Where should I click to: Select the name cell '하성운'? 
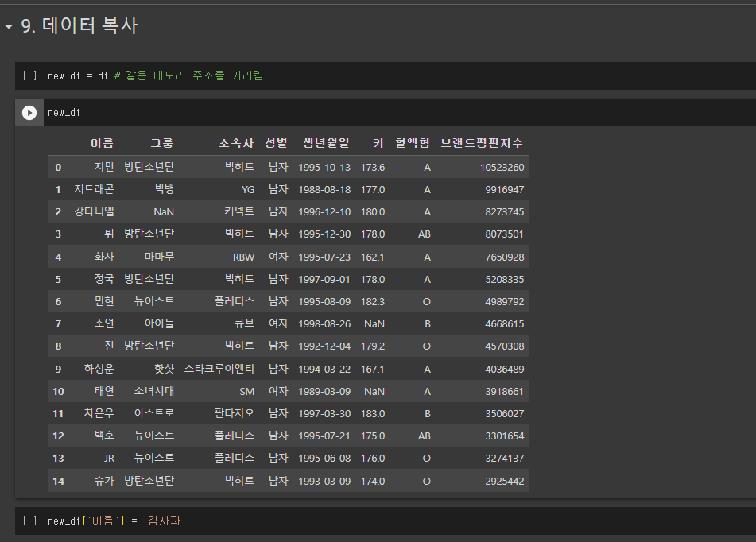pos(99,369)
